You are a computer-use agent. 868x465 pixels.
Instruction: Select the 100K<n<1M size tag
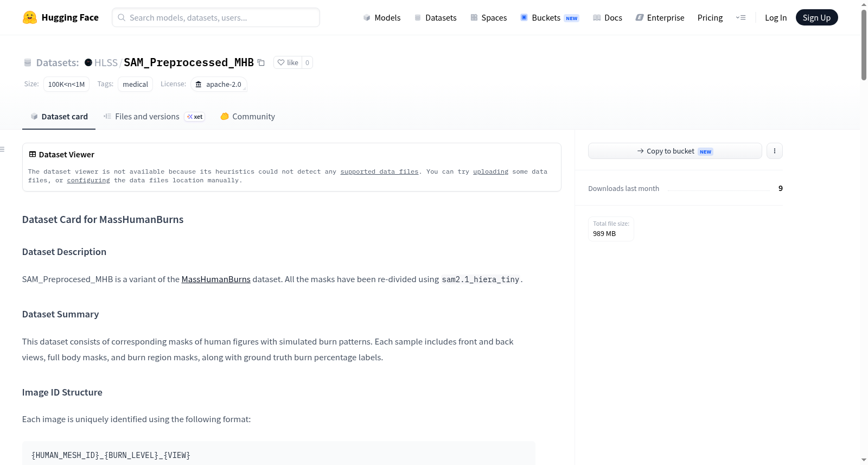[66, 84]
